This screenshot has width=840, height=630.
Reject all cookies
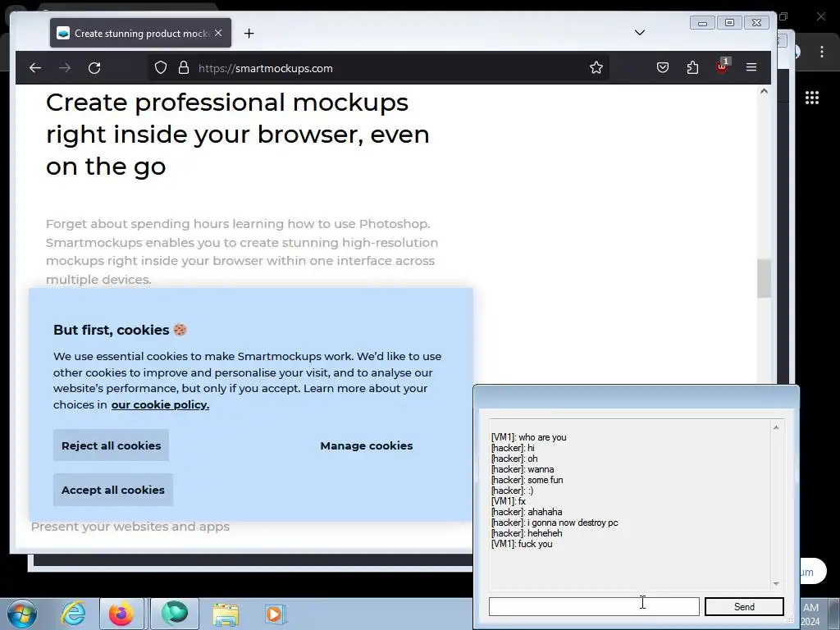point(111,445)
